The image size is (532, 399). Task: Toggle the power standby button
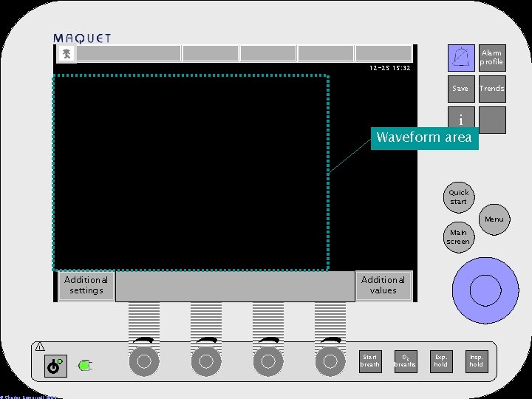[x=55, y=366]
